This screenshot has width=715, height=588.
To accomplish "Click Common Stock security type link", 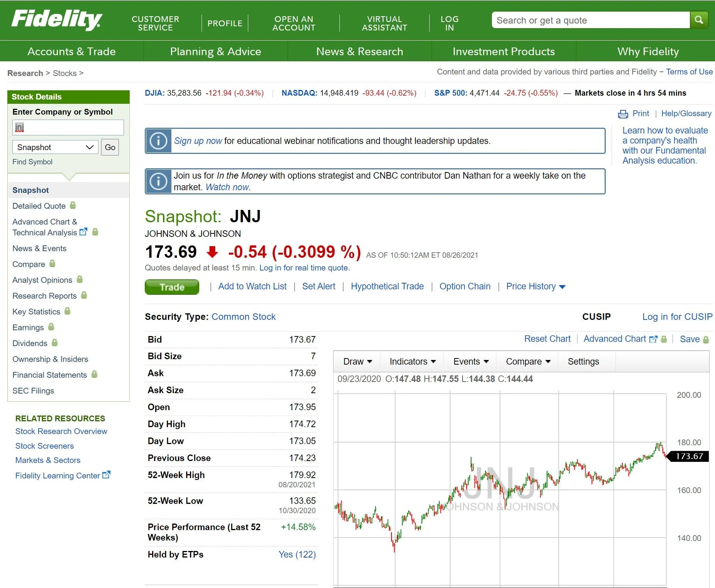I will 244,316.
